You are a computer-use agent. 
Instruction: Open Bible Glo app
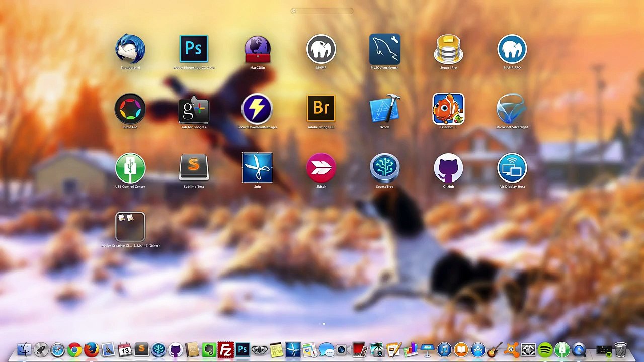coord(130,109)
